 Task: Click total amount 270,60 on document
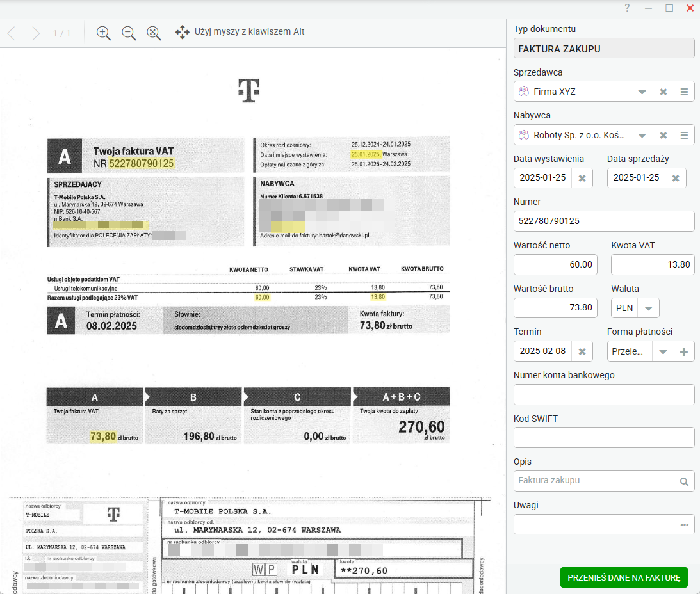[x=421, y=427]
